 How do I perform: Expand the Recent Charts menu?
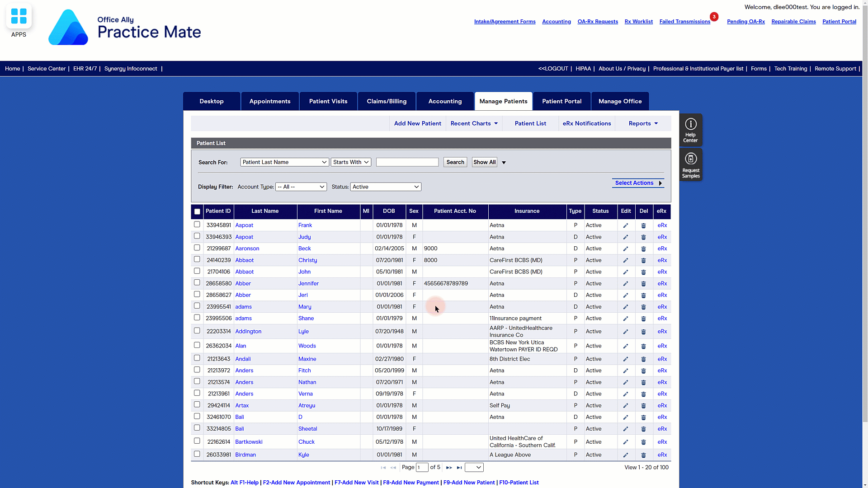[x=474, y=123]
